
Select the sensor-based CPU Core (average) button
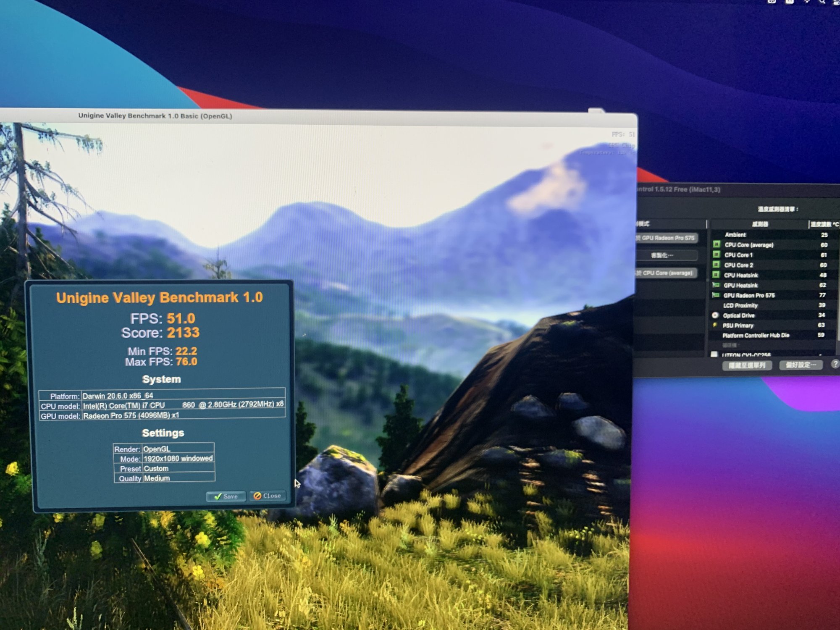(x=667, y=273)
